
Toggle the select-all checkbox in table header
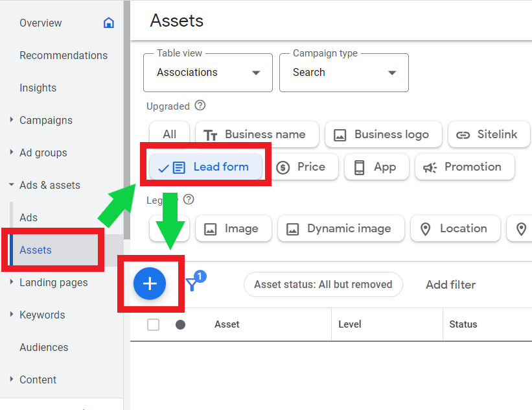[153, 324]
